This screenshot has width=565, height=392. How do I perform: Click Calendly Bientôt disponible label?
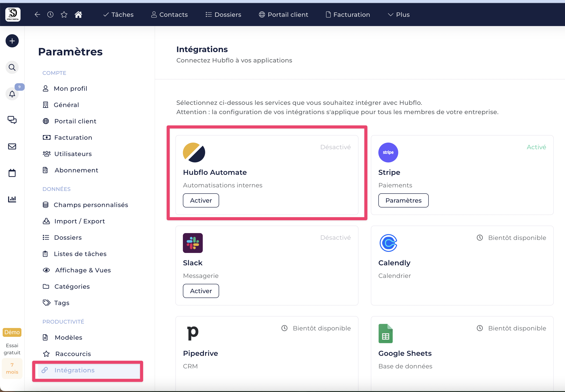(x=511, y=238)
